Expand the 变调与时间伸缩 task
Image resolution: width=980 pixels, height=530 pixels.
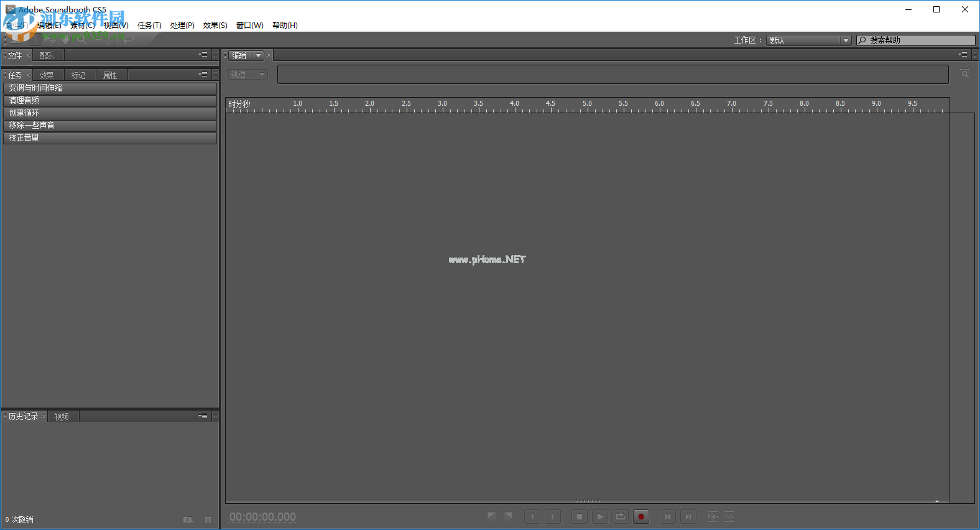(110, 88)
